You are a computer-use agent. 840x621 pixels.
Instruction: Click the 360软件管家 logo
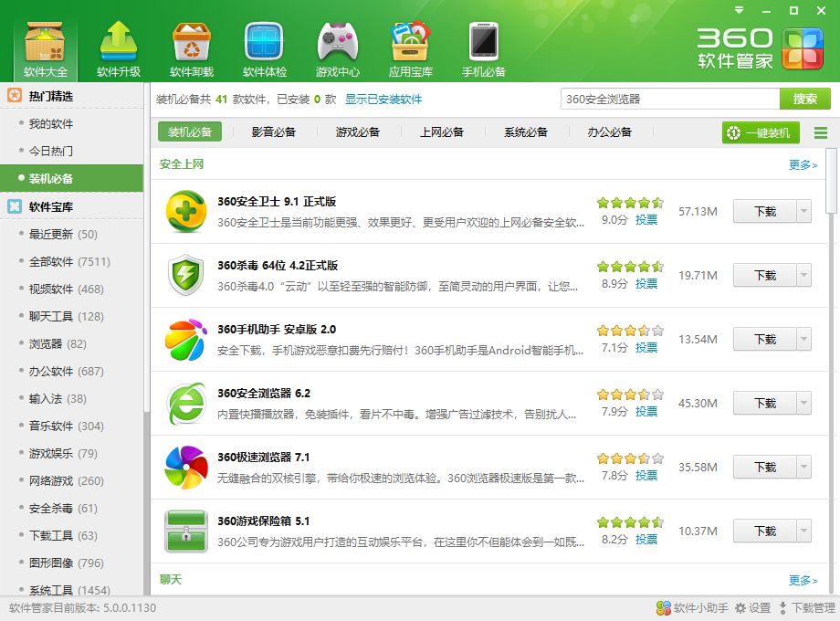[x=760, y=49]
